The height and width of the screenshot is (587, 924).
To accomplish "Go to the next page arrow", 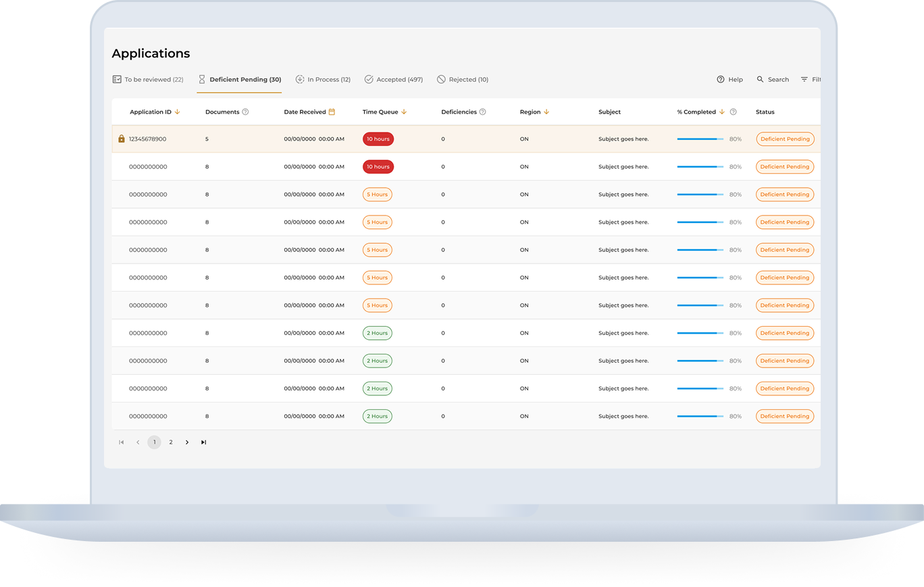I will coord(187,442).
